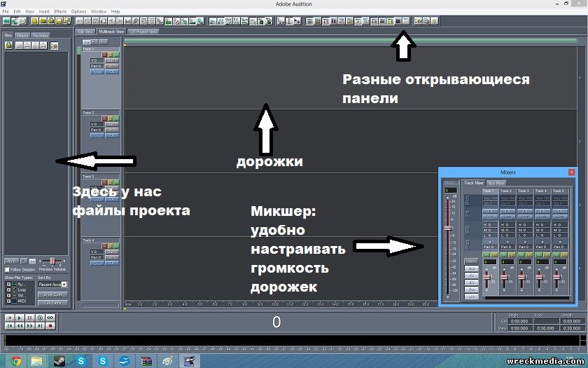Open the Insert menu

pos(44,12)
